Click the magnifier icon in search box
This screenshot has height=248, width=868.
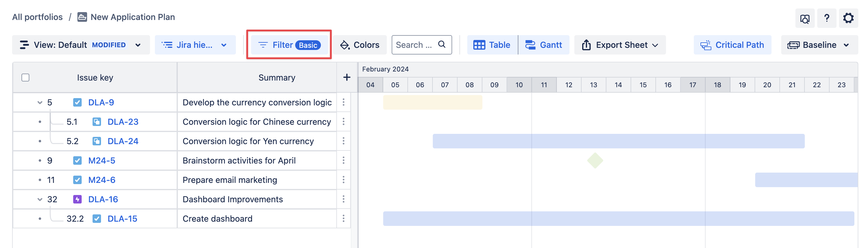(x=442, y=44)
